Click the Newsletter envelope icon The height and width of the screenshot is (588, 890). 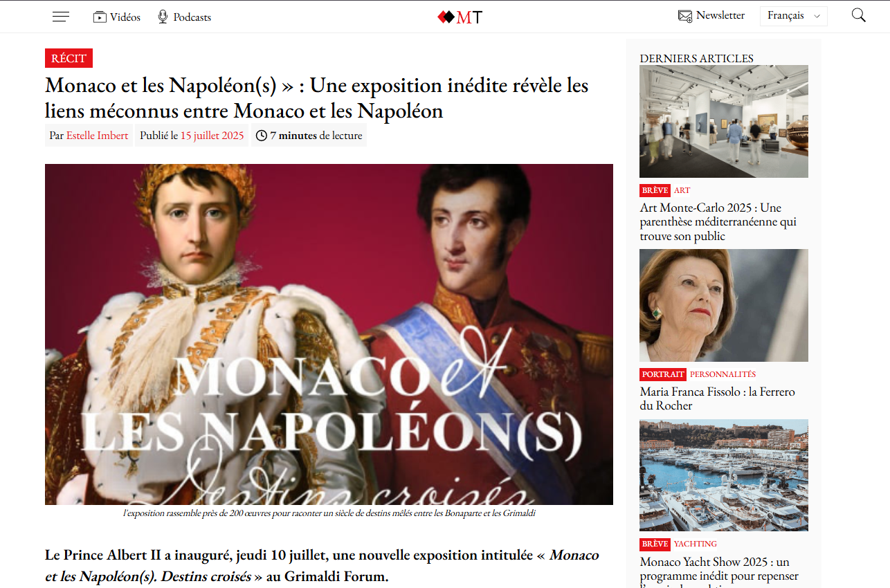click(x=685, y=16)
